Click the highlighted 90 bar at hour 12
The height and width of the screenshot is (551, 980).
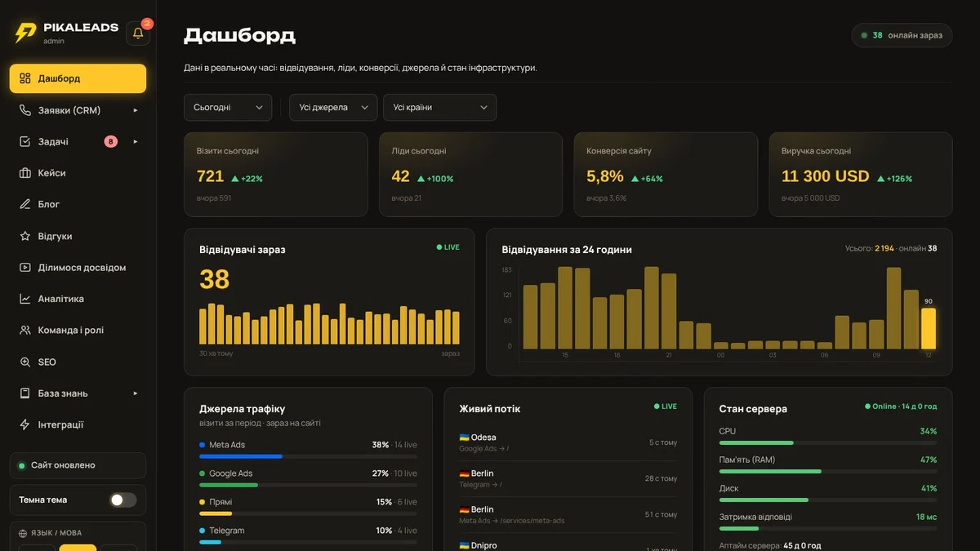[929, 328]
